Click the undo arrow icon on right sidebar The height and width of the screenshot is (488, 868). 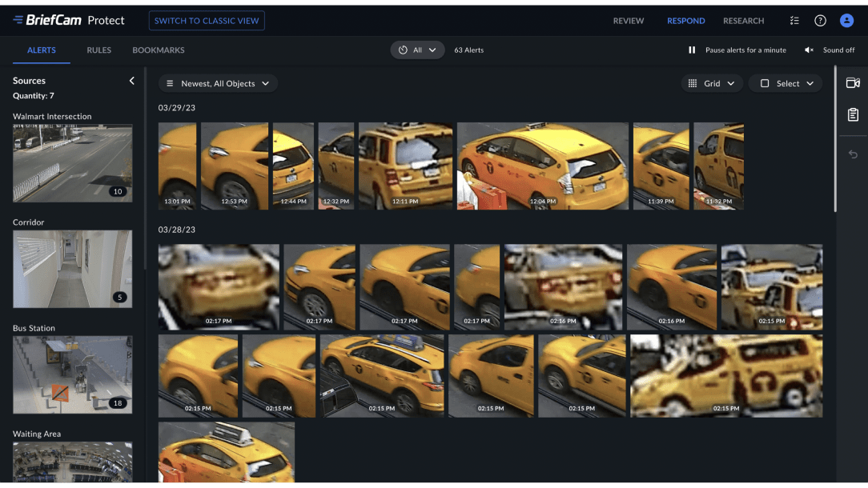coord(853,154)
